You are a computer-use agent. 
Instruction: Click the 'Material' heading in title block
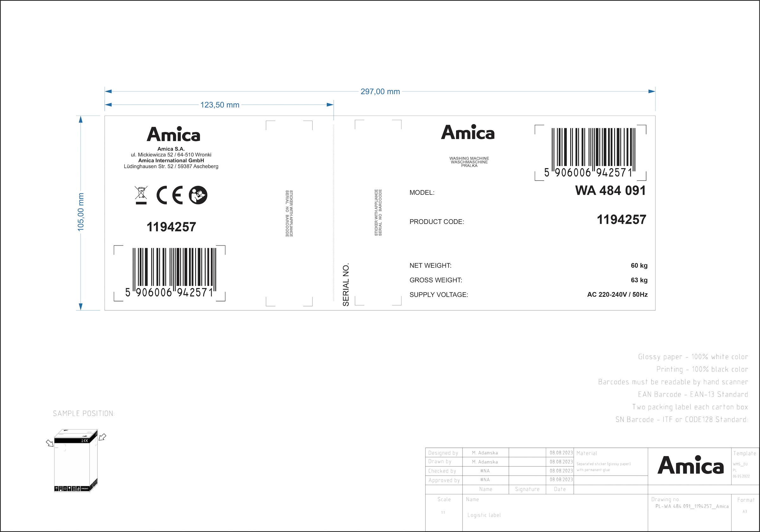[x=586, y=453]
